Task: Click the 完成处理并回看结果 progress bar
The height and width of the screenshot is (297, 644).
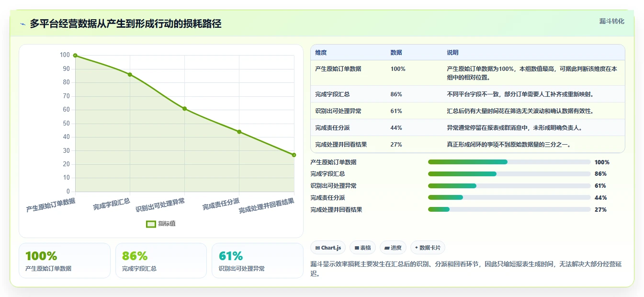Action: 509,209
